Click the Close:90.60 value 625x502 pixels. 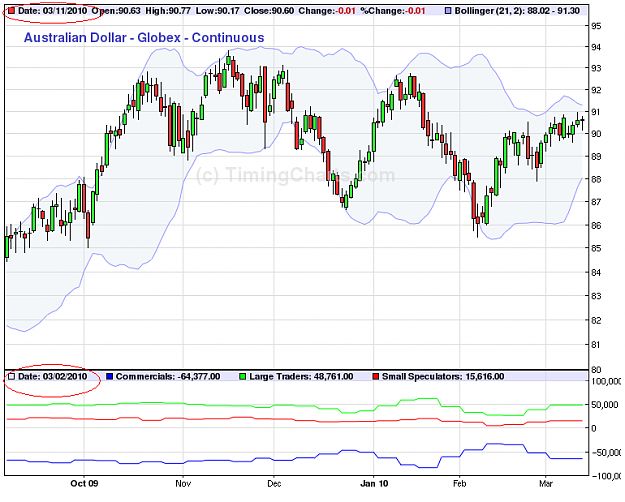click(269, 11)
